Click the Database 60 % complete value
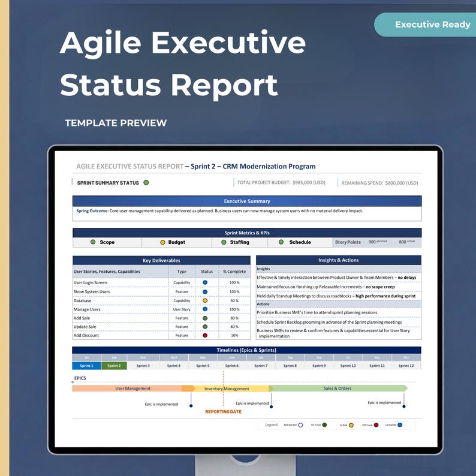This screenshot has height=476, width=476. (x=234, y=300)
